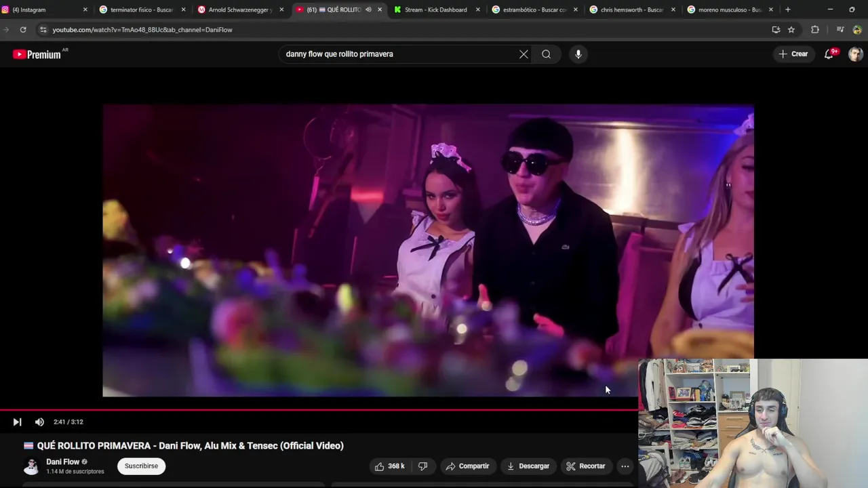Open the terminator fisico search tab
This screenshot has width=868, height=488.
(142, 9)
